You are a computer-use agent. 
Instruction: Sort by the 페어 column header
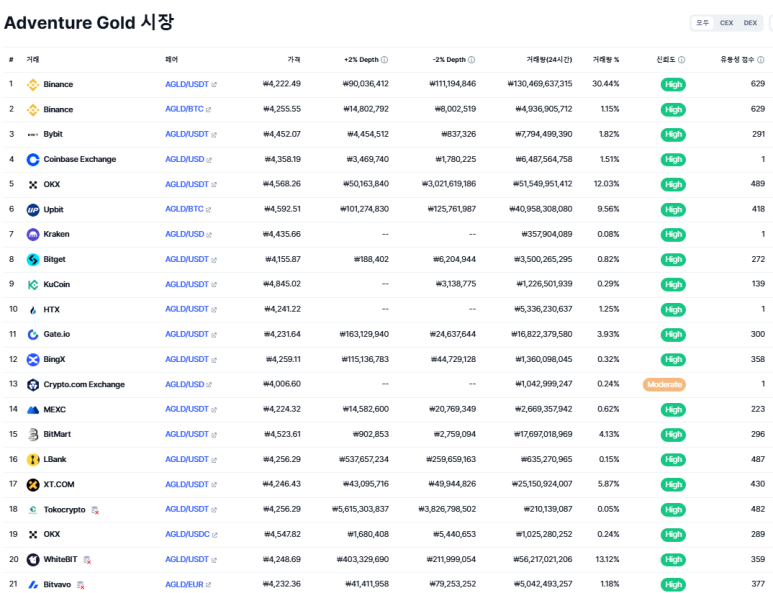click(x=171, y=60)
